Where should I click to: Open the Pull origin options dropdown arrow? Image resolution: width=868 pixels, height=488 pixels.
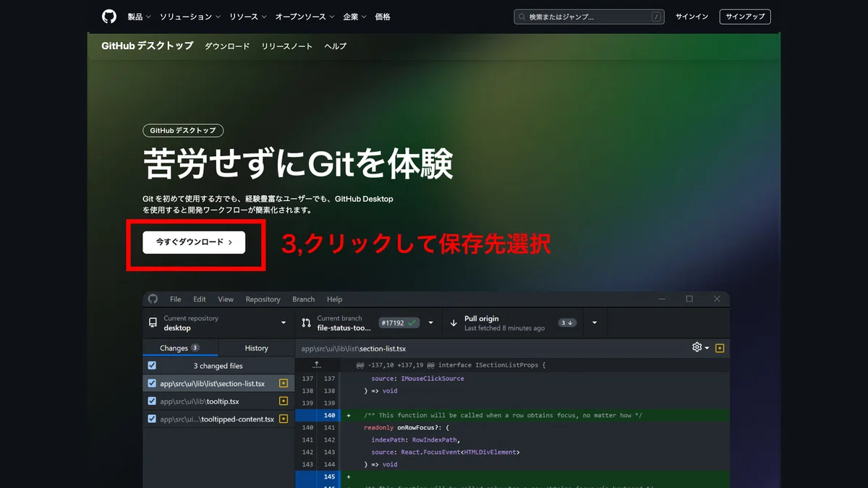click(x=595, y=323)
